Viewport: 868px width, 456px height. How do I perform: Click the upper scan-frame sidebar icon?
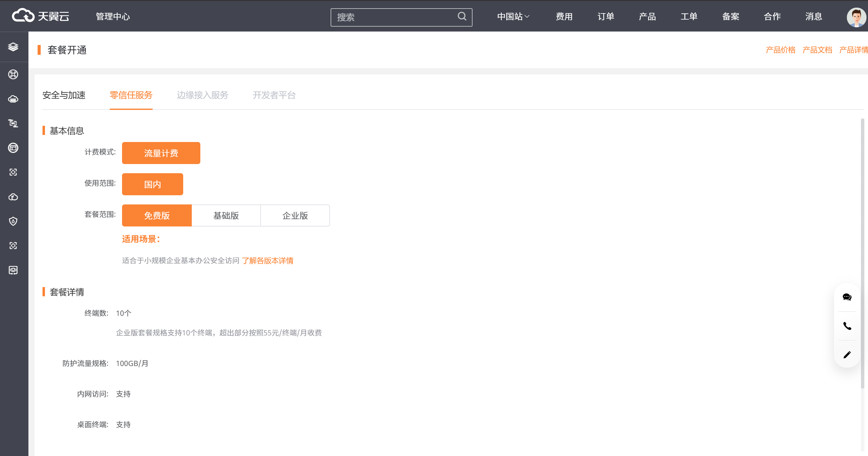[x=13, y=172]
